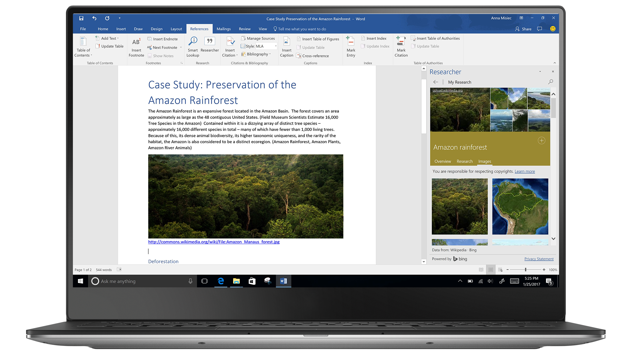Click the Insert Index icon
Viewport: 631px width, 364px height.
tap(374, 38)
